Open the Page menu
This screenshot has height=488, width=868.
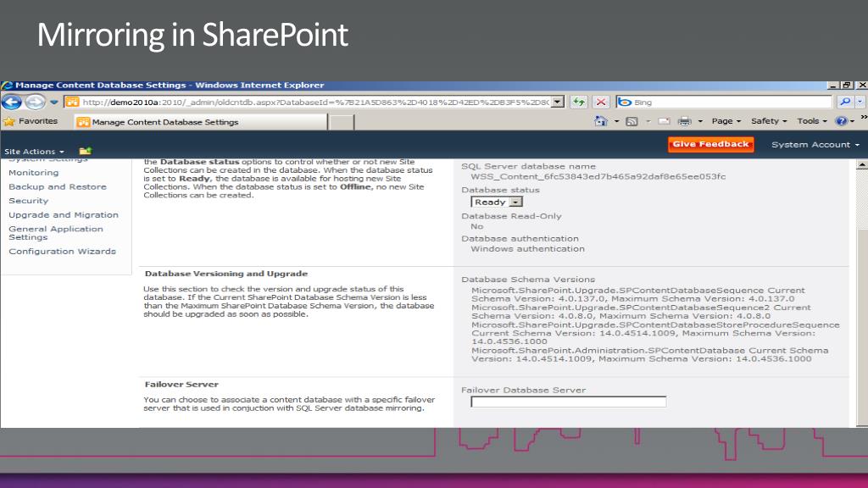coord(726,121)
